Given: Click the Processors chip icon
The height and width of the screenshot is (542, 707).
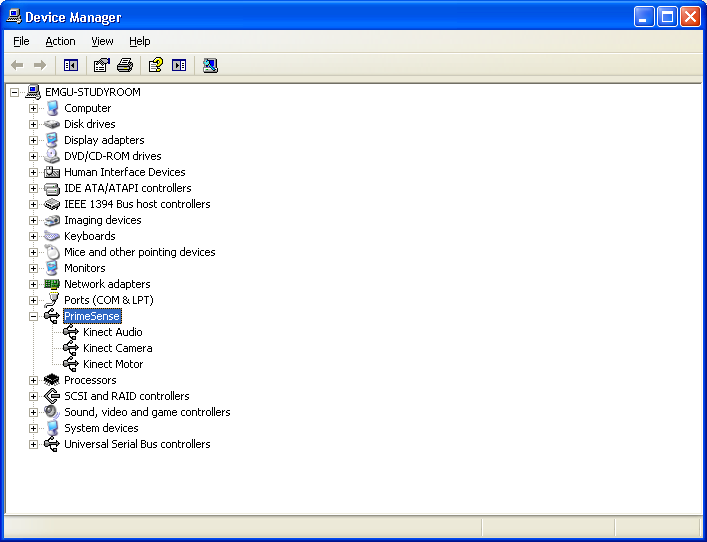Looking at the screenshot, I should click(52, 380).
